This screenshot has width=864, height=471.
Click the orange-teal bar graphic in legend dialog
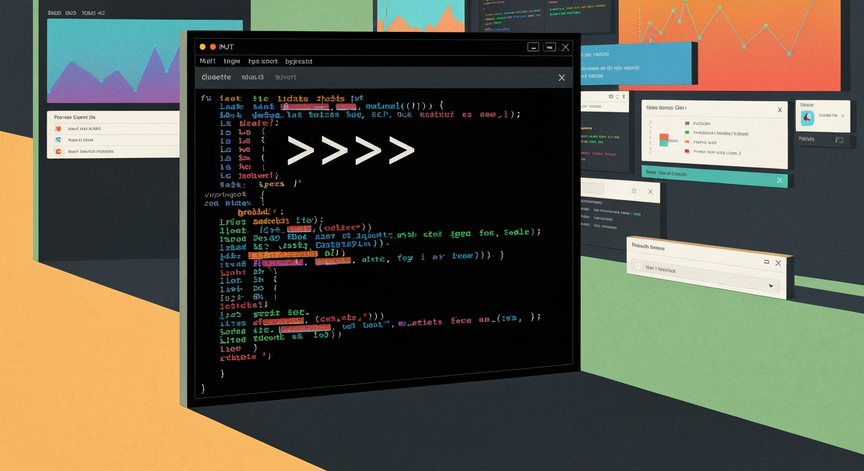tap(667, 139)
